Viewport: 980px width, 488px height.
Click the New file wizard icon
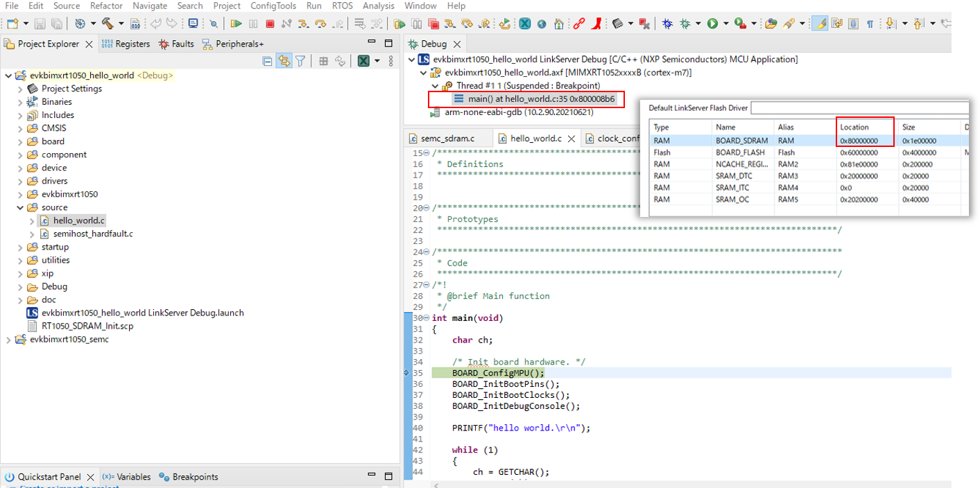[12, 24]
